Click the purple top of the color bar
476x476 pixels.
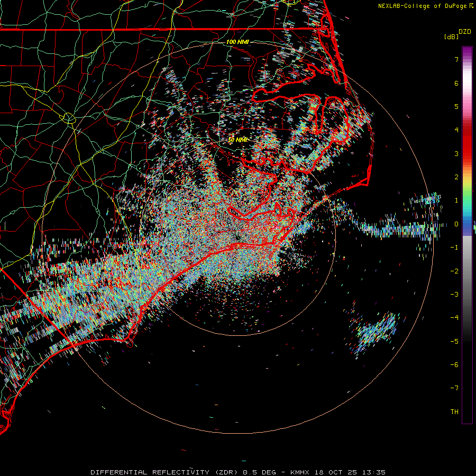pos(467,52)
